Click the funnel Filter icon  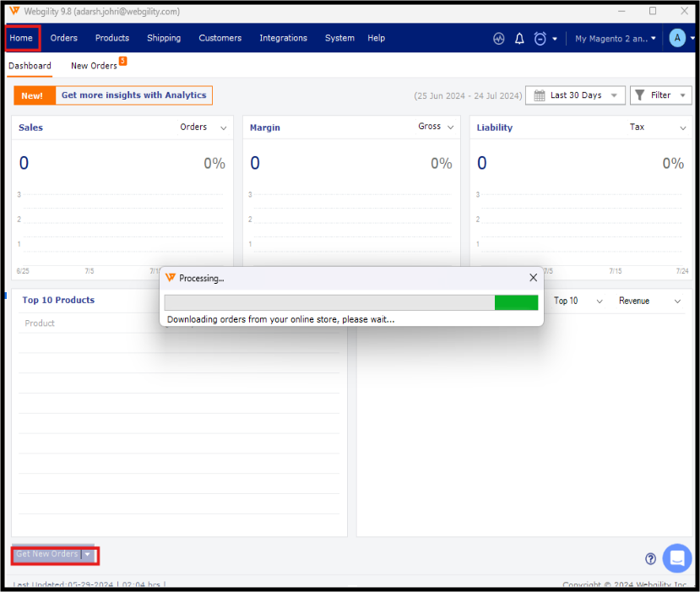click(640, 95)
